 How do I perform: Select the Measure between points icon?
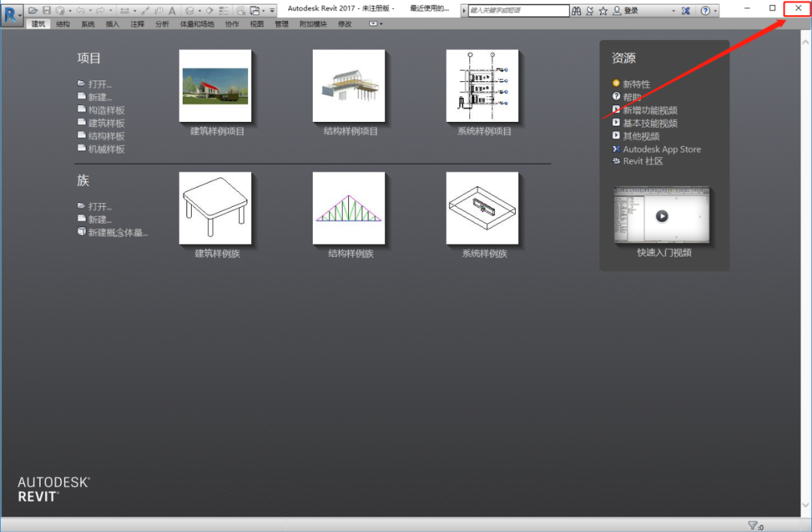tap(146, 11)
